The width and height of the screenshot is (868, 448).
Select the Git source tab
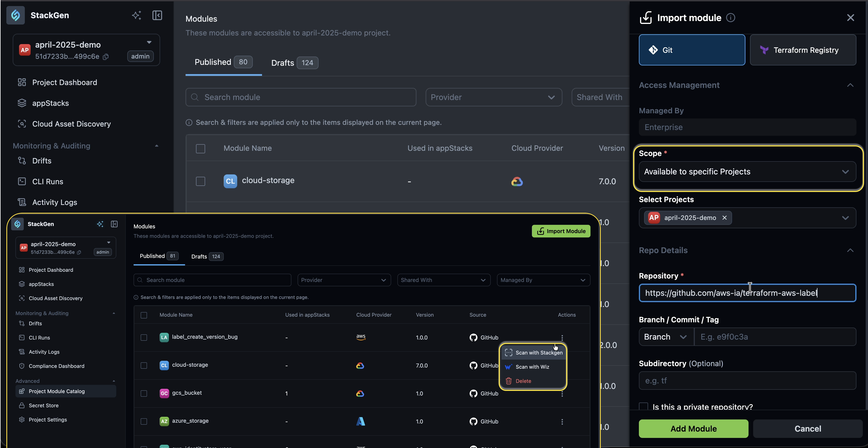coord(692,50)
